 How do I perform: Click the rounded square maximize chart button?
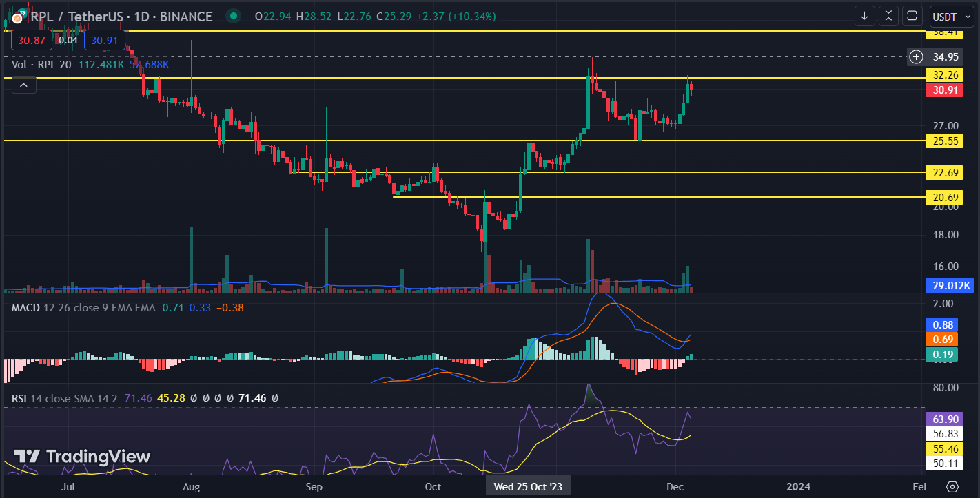point(912,16)
